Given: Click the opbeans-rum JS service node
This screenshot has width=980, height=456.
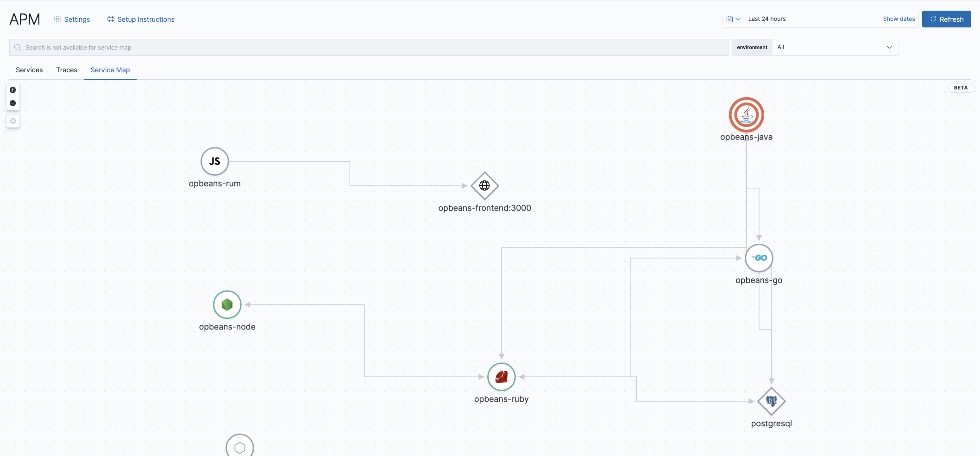Looking at the screenshot, I should tap(214, 161).
